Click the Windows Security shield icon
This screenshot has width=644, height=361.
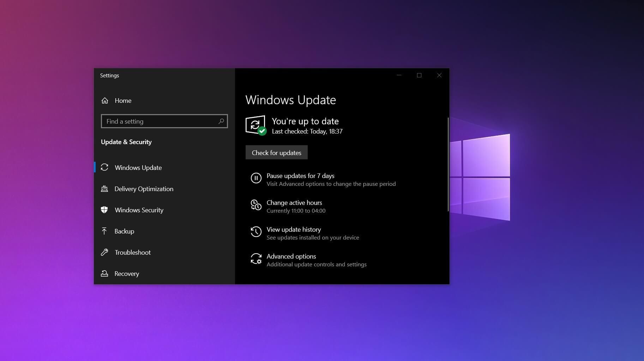point(104,210)
